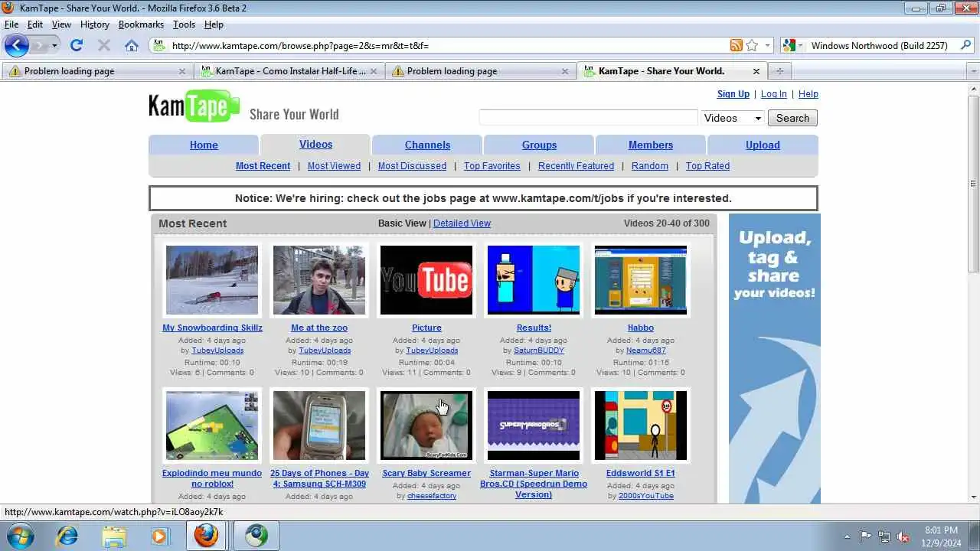Image resolution: width=980 pixels, height=551 pixels.
Task: Open the address bar history dropdown arrow
Action: (767, 46)
